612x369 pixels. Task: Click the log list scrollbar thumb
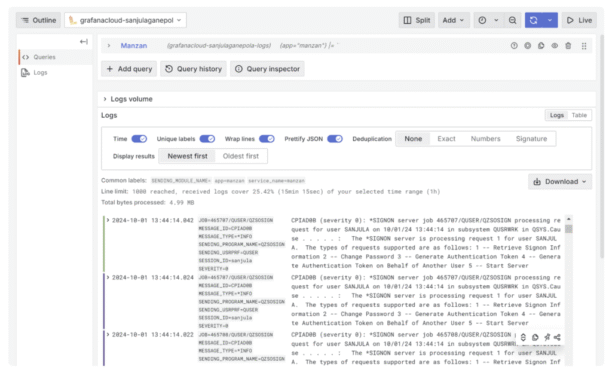[x=569, y=229]
